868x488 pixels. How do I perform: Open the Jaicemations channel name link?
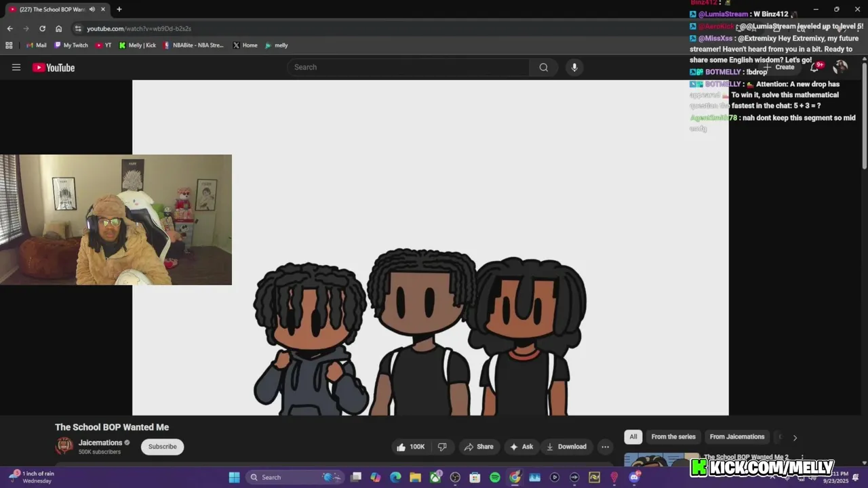(x=100, y=443)
